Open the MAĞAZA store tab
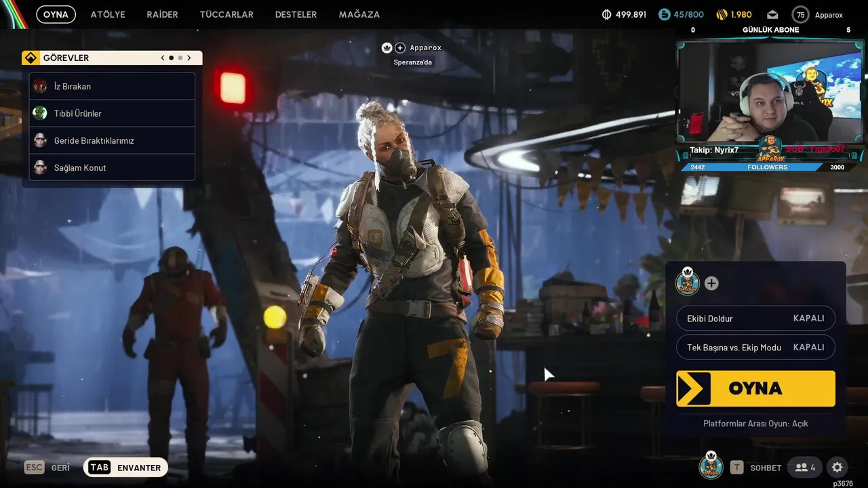 coord(359,14)
